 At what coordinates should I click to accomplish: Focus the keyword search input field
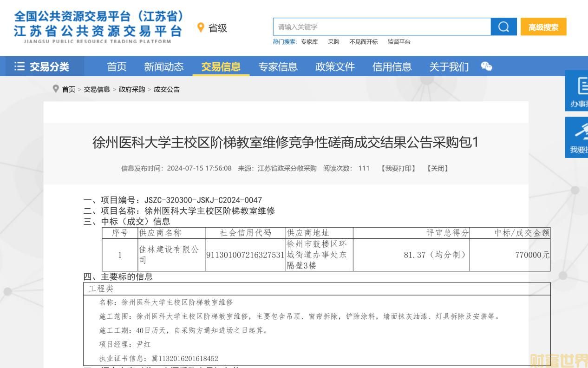click(382, 27)
